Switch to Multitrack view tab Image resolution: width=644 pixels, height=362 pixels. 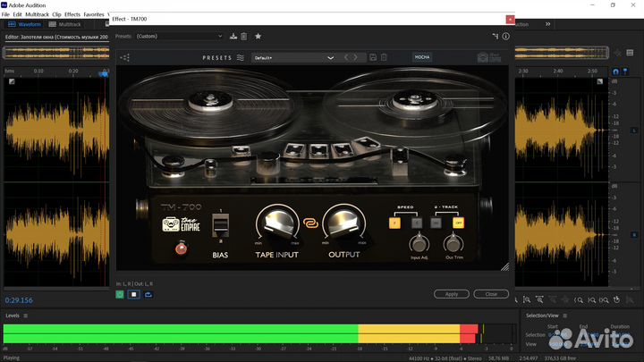click(x=65, y=25)
